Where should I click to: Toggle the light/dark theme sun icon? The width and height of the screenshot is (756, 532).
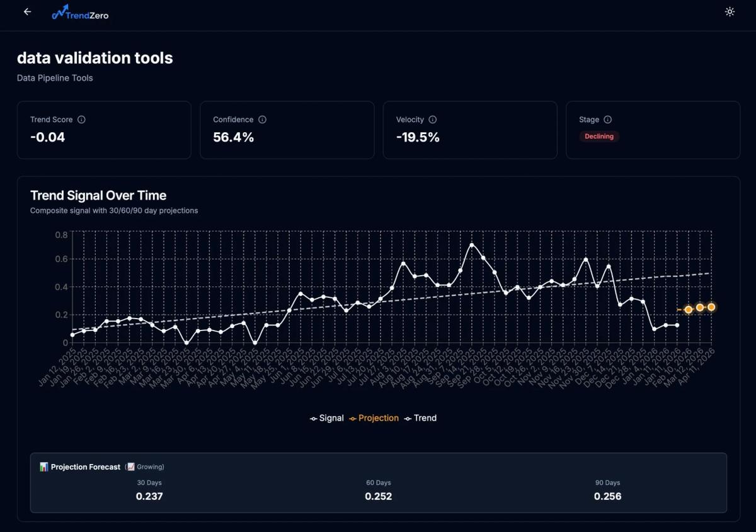(730, 12)
